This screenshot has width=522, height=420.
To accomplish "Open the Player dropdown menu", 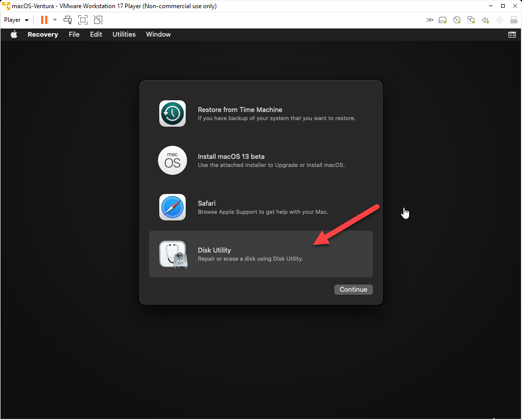I will [x=16, y=20].
